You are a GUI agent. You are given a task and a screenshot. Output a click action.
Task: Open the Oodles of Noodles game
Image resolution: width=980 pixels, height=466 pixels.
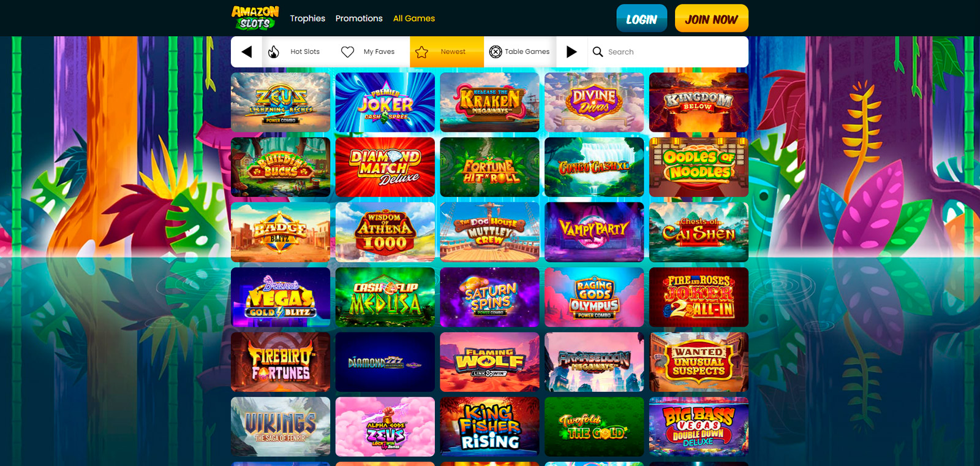[699, 167]
